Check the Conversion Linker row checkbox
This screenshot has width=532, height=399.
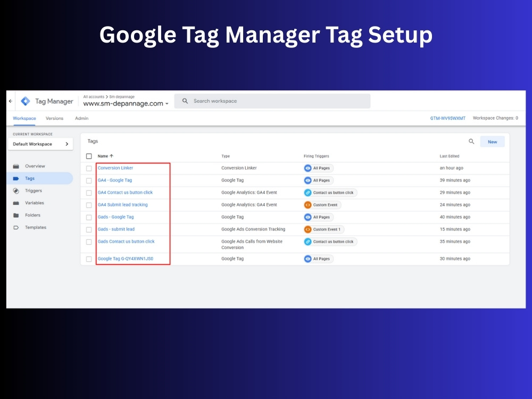[89, 168]
